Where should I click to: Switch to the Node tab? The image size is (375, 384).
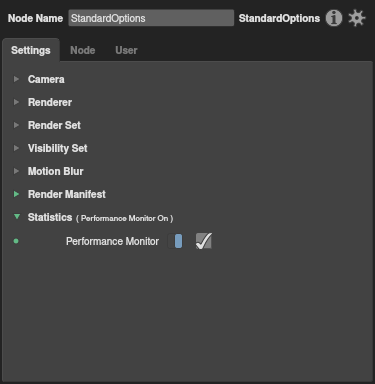[83, 50]
